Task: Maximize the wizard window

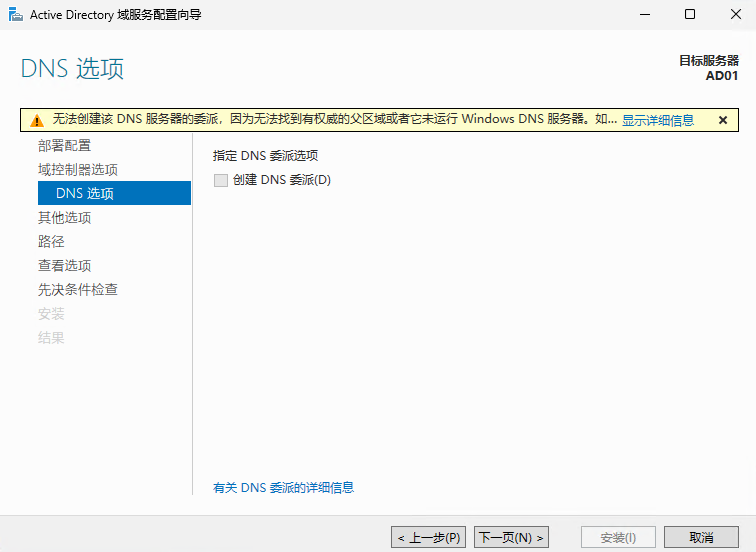Action: pos(690,15)
